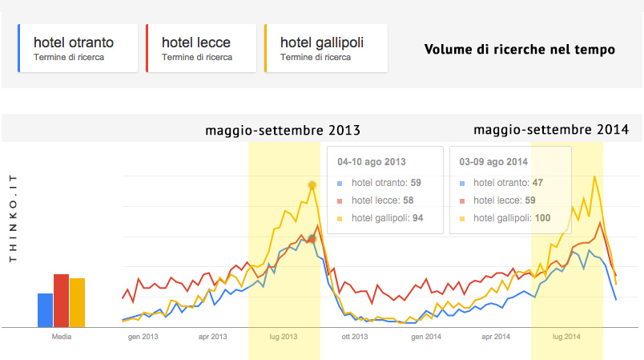Image resolution: width=644 pixels, height=360 pixels.
Task: Click the yellow Media average bar
Action: (77, 302)
